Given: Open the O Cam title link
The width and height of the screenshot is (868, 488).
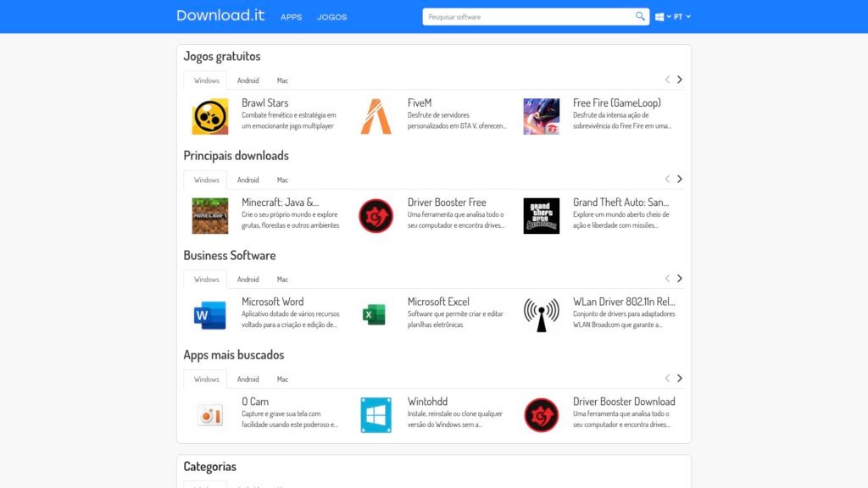Looking at the screenshot, I should 255,402.
